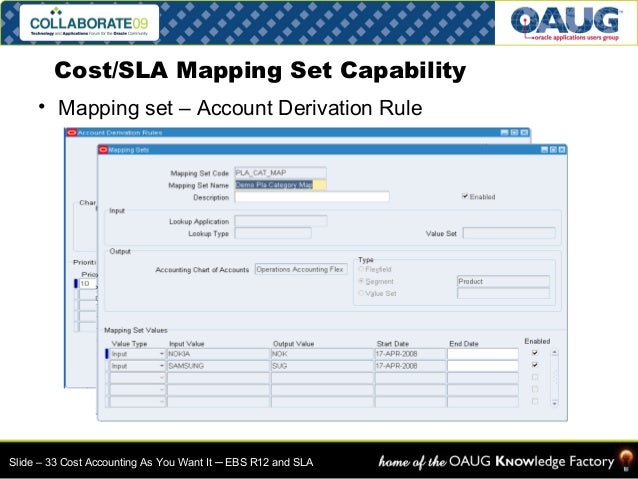Check Enabled box in fourth mapping values row
The image size is (638, 479).
coord(535,389)
